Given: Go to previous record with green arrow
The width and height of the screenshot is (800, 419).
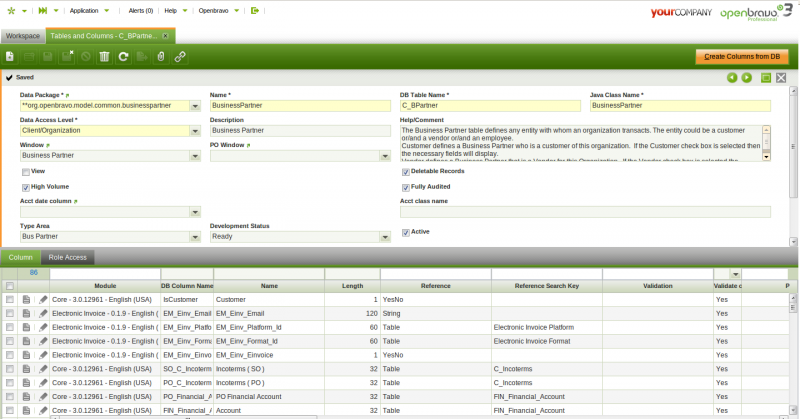Looking at the screenshot, I should click(x=732, y=77).
